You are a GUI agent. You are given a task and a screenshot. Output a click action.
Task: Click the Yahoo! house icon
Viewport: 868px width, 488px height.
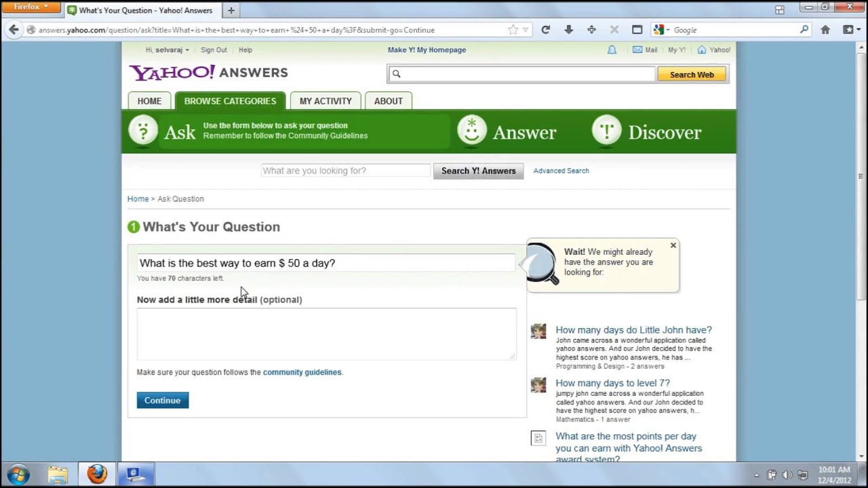(702, 49)
